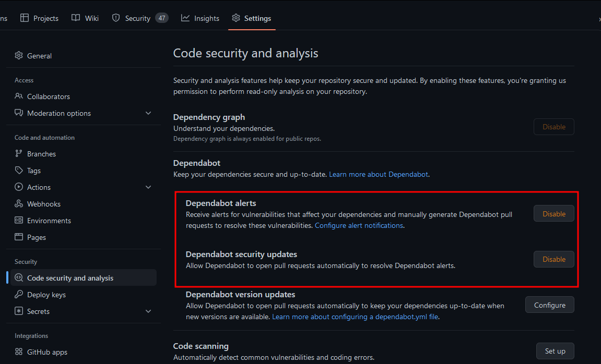
Task: Click the Security shield icon
Action: point(116,18)
